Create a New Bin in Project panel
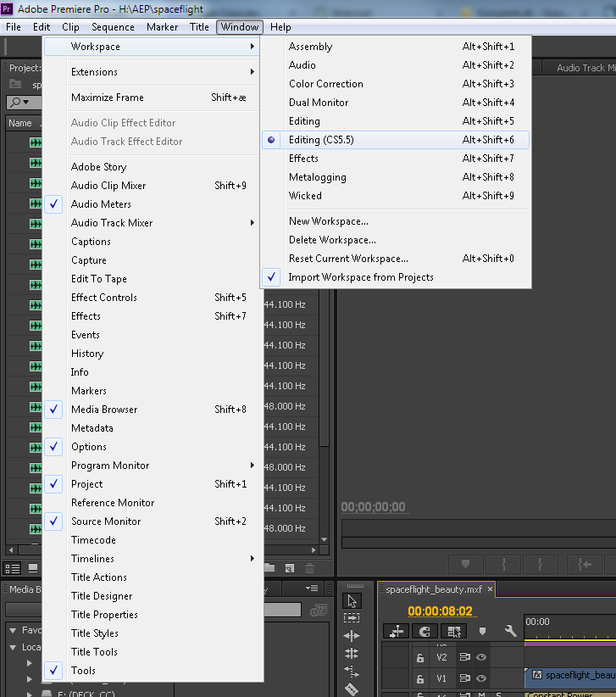Viewport: 616px width, 697px height. click(x=269, y=567)
